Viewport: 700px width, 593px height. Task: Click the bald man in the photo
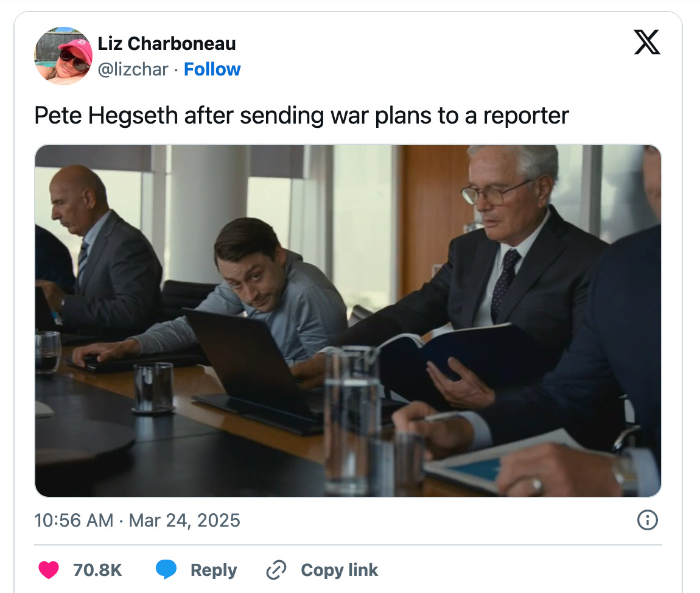click(x=103, y=250)
